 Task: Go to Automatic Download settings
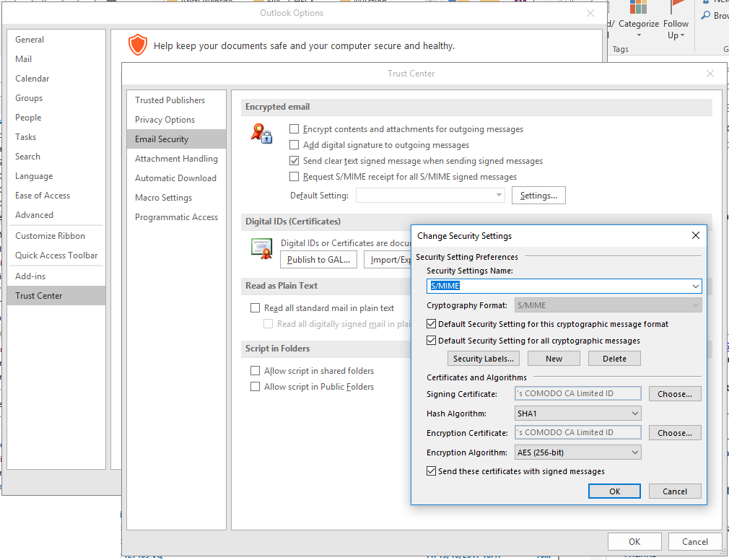(x=175, y=178)
